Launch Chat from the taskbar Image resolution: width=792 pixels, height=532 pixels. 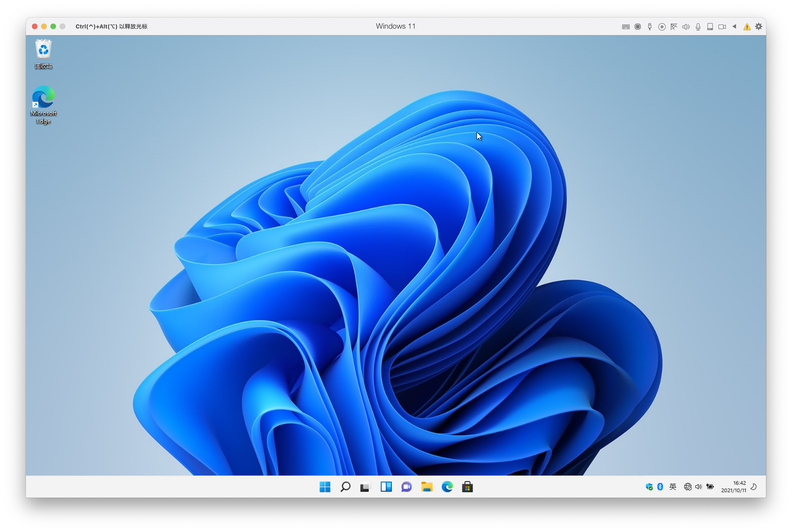click(406, 487)
